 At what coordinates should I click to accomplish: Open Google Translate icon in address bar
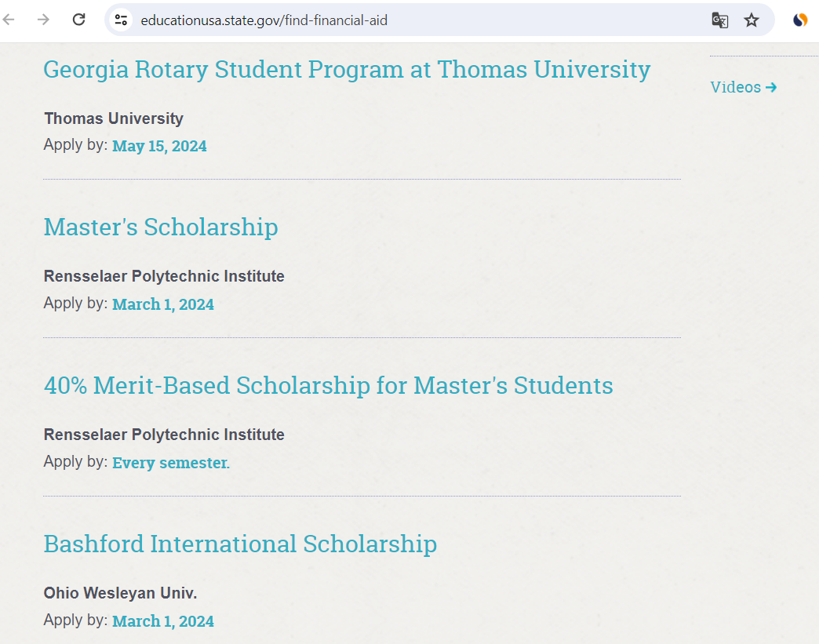click(719, 20)
